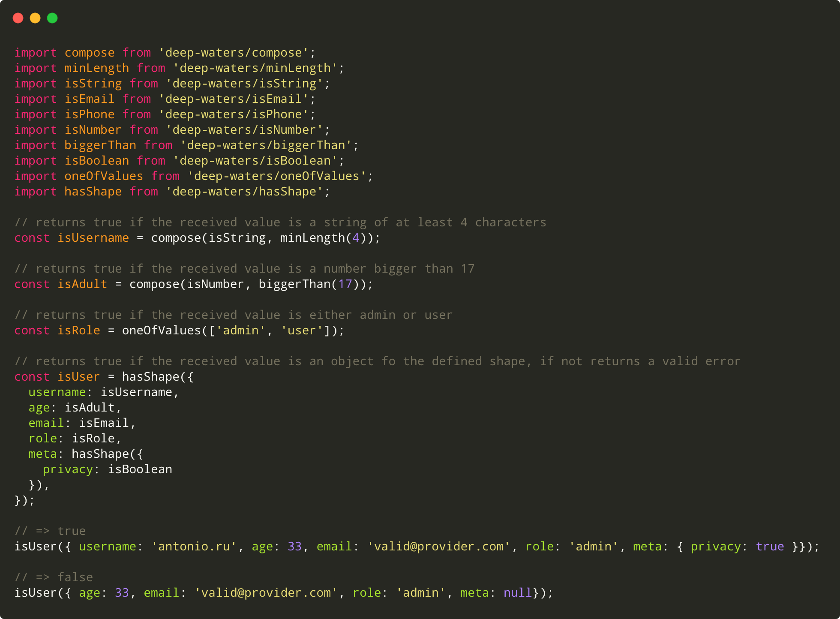Click the number 17 in biggerThan call
Screen dimensions: 840x619
pos(345,284)
